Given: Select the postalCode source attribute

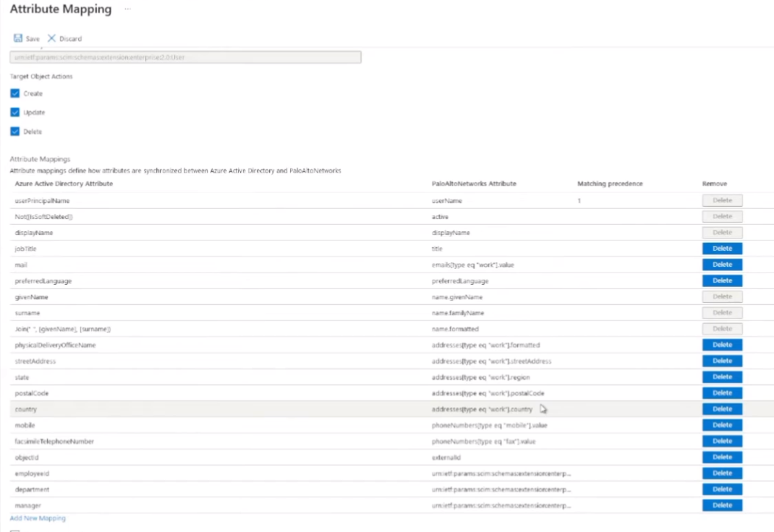Looking at the screenshot, I should point(32,393).
